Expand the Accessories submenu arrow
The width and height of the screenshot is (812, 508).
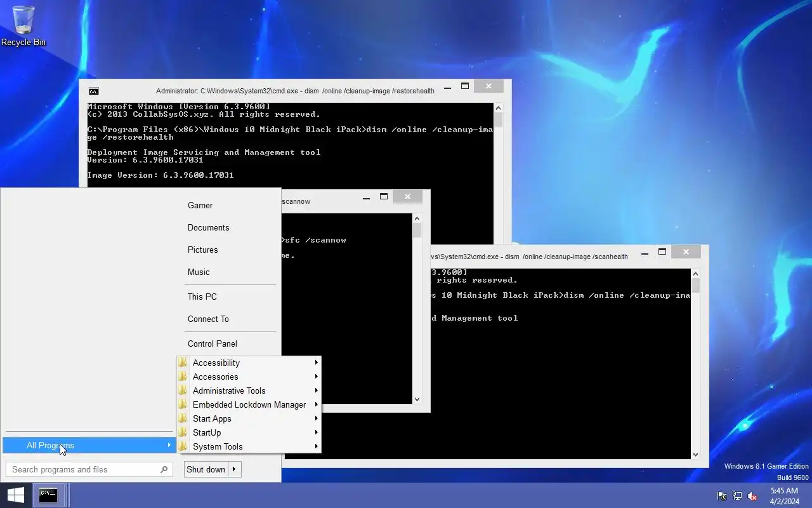(x=316, y=377)
